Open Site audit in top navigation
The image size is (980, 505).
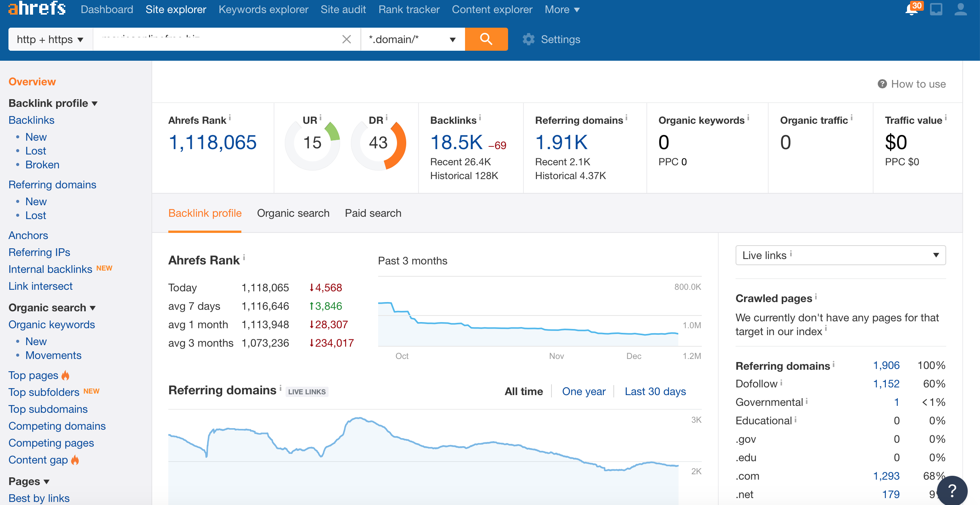pos(343,9)
